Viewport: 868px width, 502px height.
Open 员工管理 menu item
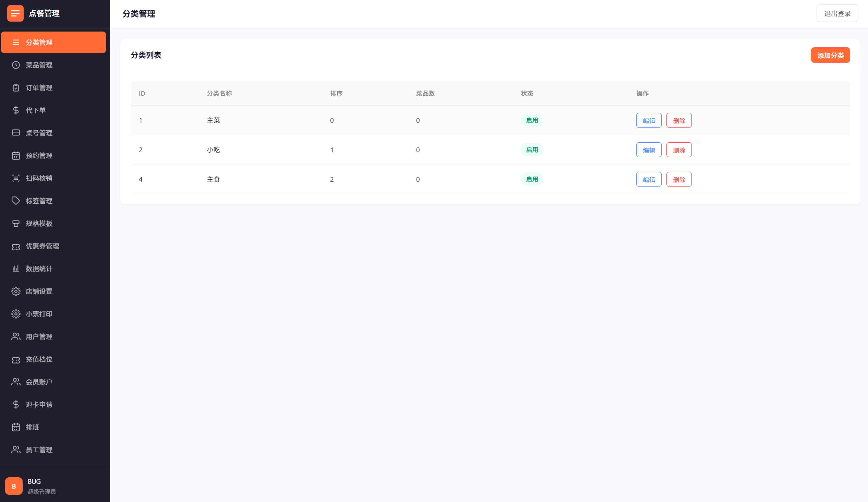click(x=39, y=450)
